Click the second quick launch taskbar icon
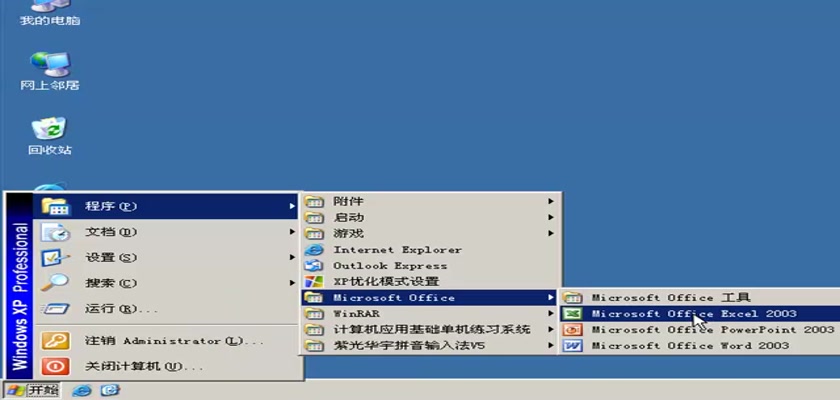The width and height of the screenshot is (840, 400). [109, 390]
